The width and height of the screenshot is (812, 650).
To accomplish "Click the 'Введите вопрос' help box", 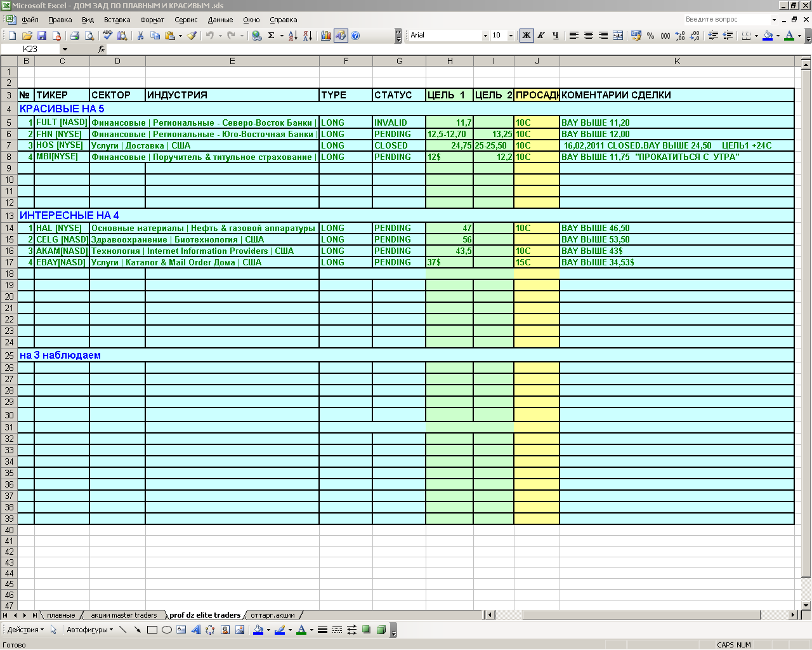I will pyautogui.click(x=727, y=20).
